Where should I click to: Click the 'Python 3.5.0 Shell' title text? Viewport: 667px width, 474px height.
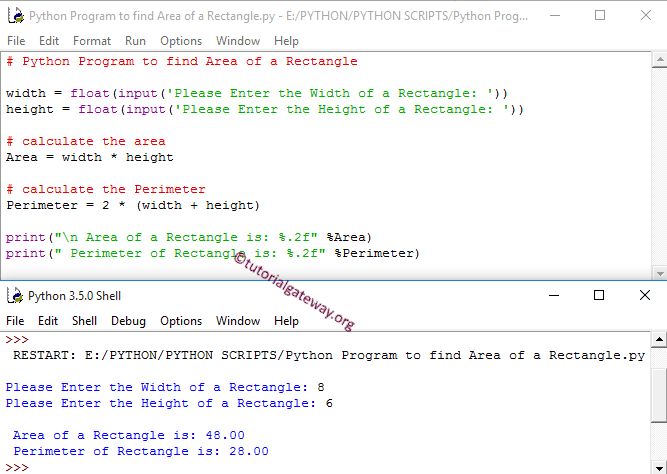tap(74, 296)
